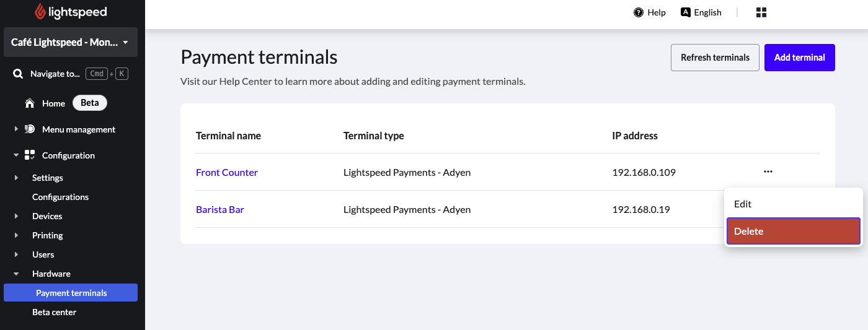Open Front Counter three-dot options menu
868x330 pixels.
[x=768, y=172]
